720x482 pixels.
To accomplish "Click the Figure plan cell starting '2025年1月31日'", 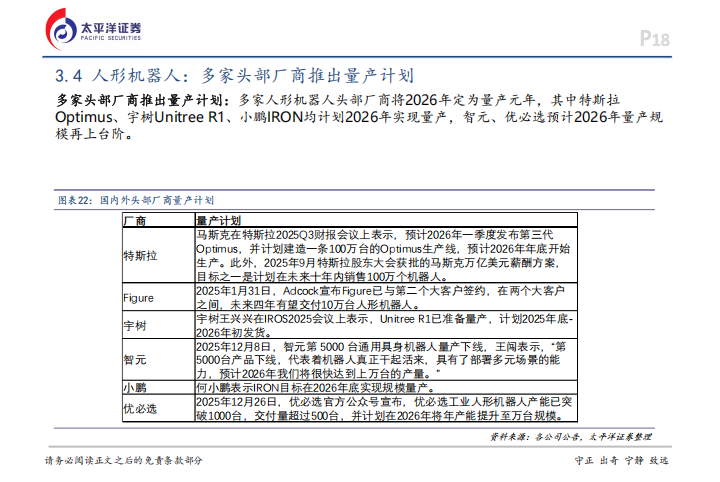I will click(386, 297).
